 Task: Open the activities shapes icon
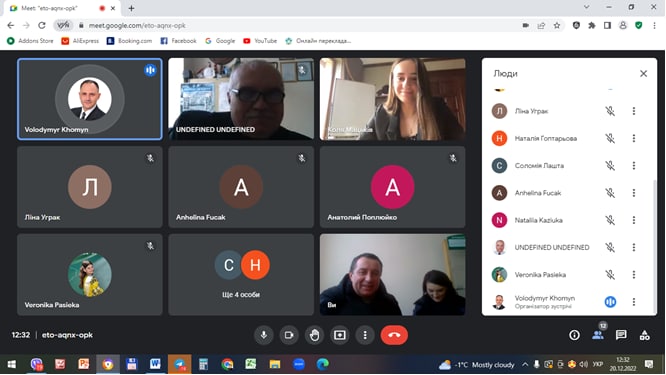644,335
